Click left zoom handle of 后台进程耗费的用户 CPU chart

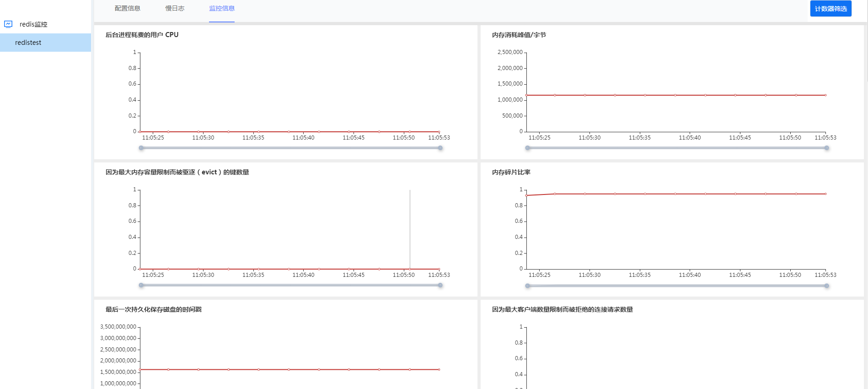[x=141, y=148]
